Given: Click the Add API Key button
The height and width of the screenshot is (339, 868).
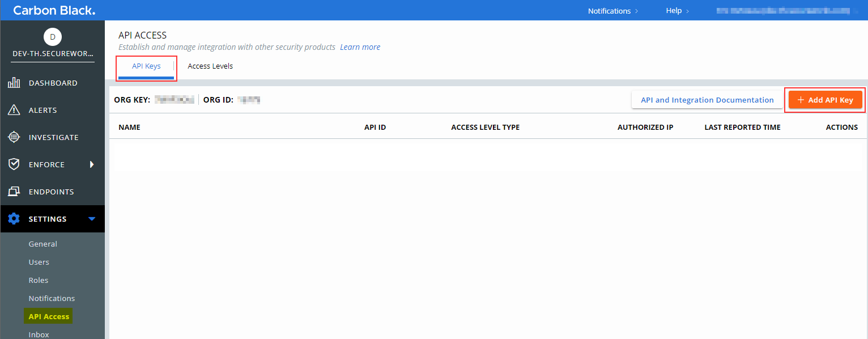Looking at the screenshot, I should click(825, 100).
